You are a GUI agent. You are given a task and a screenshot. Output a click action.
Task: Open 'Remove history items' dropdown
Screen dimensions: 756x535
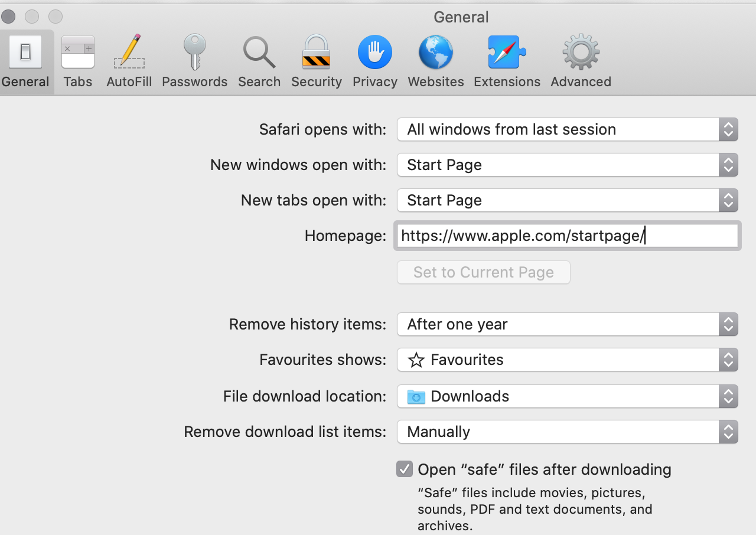(568, 324)
